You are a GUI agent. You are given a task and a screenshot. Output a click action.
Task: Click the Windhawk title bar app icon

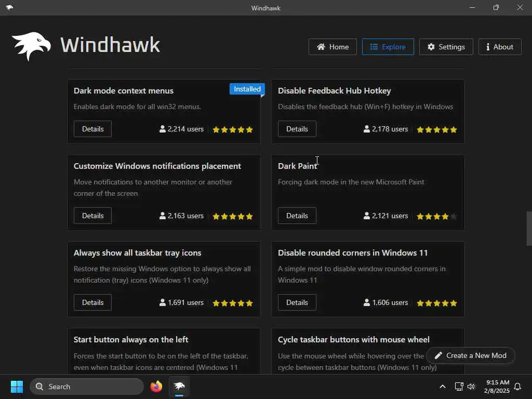[x=9, y=7]
